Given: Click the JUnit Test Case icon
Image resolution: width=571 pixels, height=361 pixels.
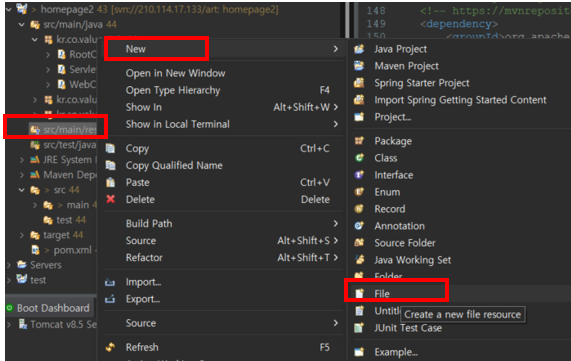Looking at the screenshot, I should pyautogui.click(x=359, y=328).
